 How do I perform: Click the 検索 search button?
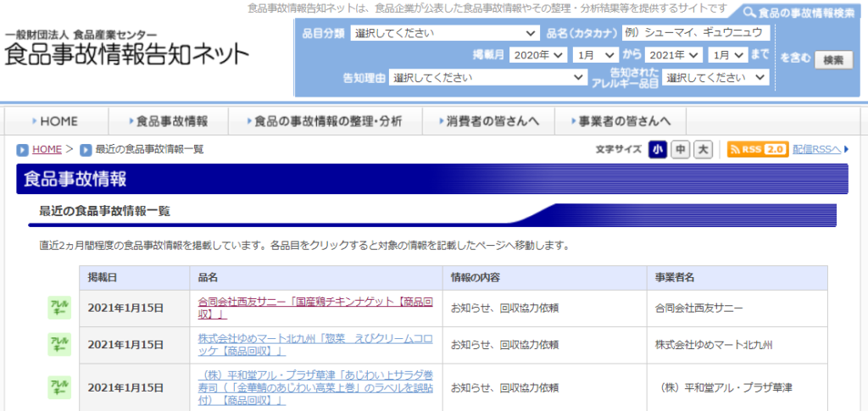click(834, 59)
